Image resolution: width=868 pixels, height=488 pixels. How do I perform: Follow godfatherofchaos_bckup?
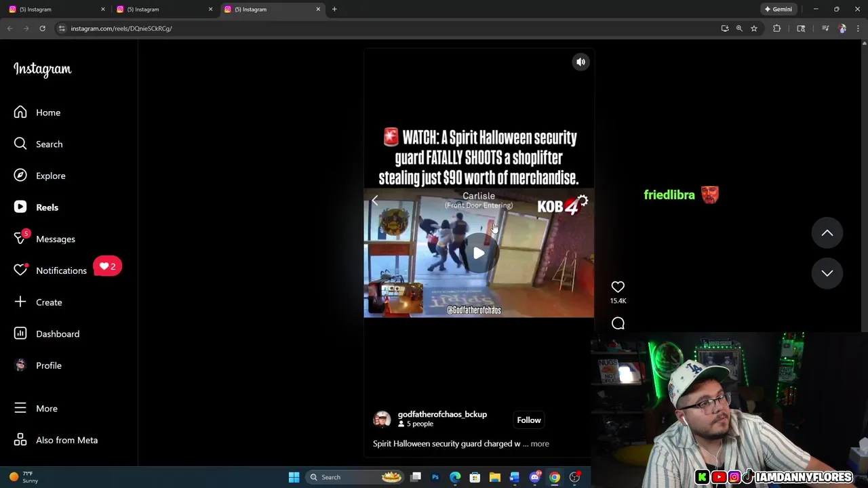pos(529,420)
